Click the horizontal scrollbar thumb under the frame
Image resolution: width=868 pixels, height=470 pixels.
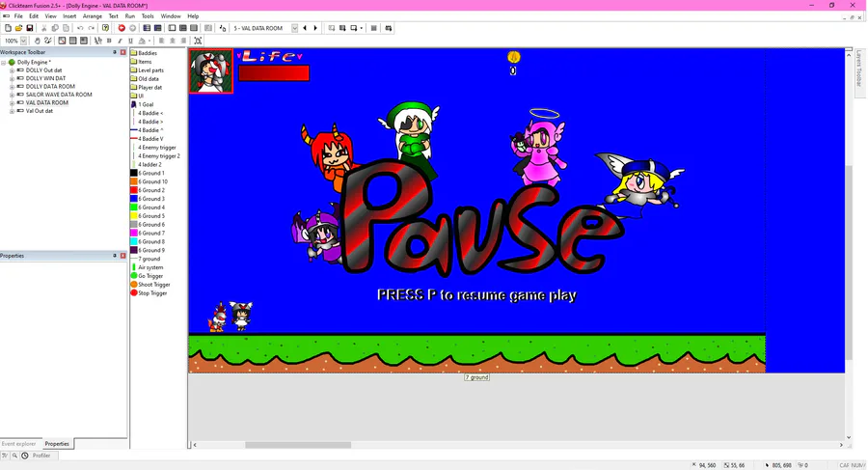298,445
